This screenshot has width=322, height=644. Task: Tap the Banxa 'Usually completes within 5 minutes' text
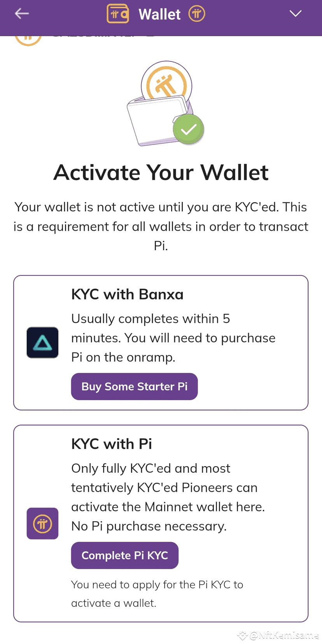(173, 338)
